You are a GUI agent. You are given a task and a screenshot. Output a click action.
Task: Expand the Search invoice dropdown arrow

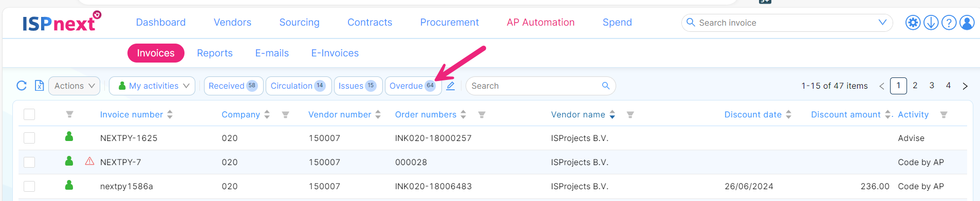(x=882, y=23)
